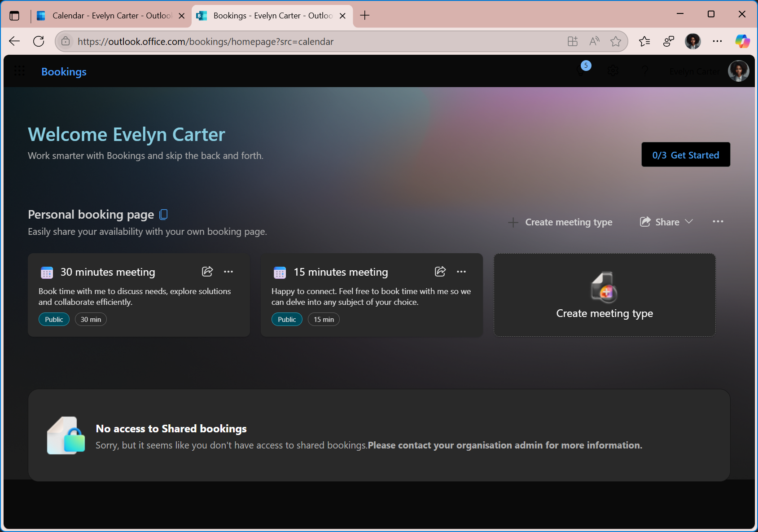
Task: Open Evelyn Carter account profile picture
Action: pyautogui.click(x=738, y=71)
